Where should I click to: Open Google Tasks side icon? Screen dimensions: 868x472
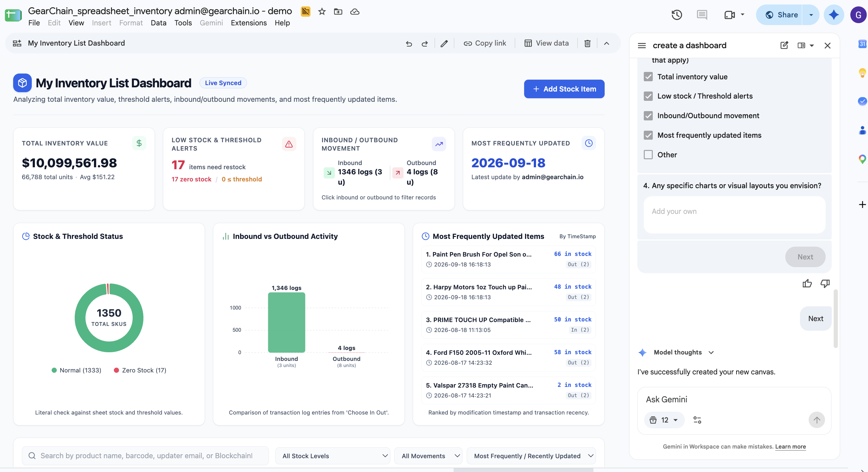click(x=862, y=101)
